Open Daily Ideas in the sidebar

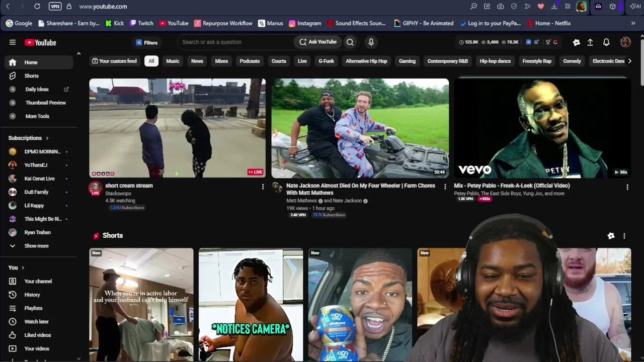click(x=39, y=89)
